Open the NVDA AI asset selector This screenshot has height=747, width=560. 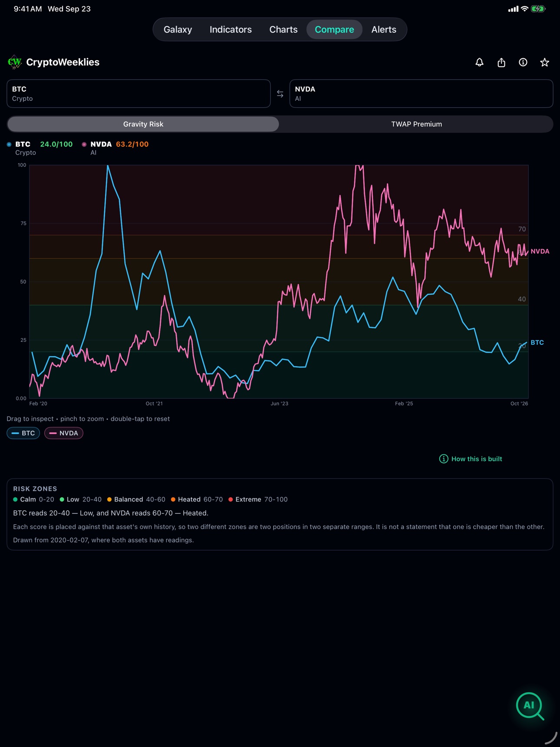[x=421, y=94]
